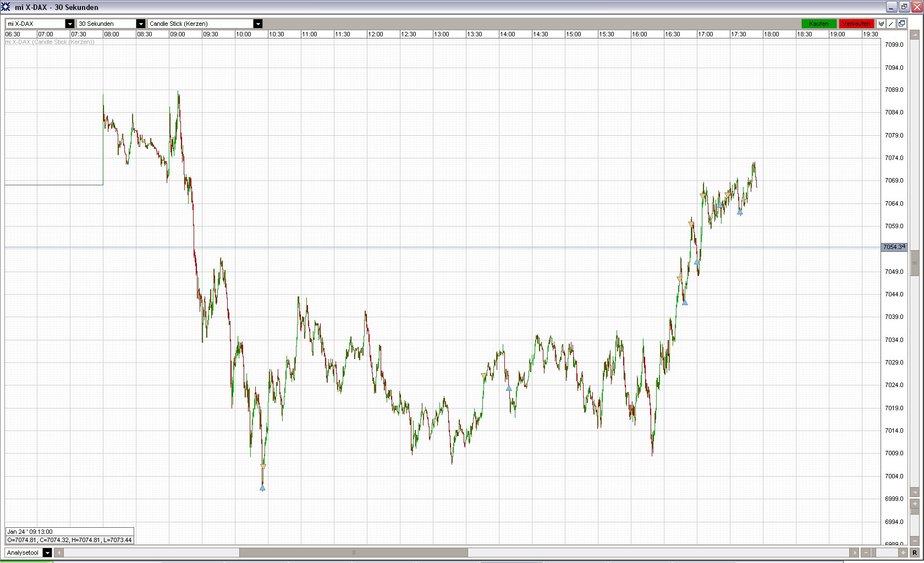This screenshot has width=924, height=563.
Task: Click the OHLC values readout
Action: 69,540
